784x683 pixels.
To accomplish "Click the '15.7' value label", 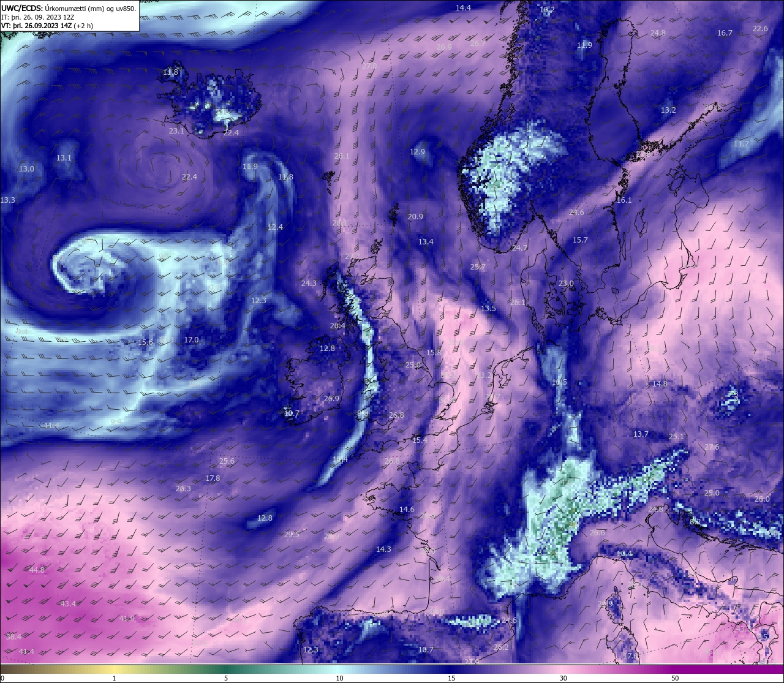I will 580,240.
